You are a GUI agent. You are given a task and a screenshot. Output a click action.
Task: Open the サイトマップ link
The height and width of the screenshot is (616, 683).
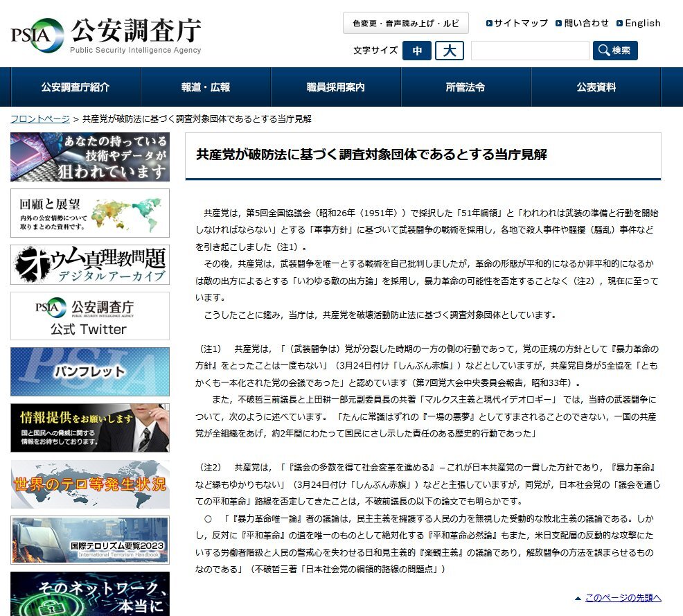[x=517, y=23]
